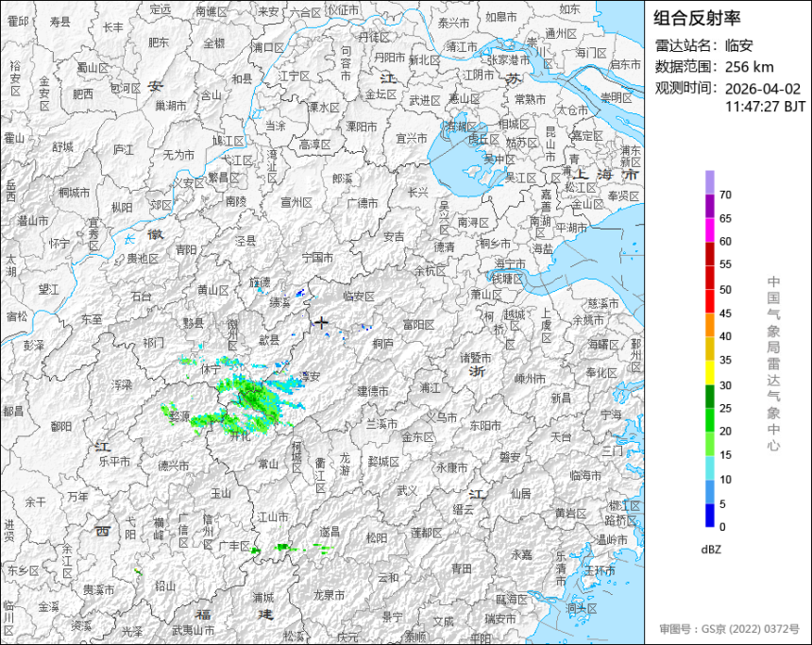This screenshot has width=812, height=645.
Task: Select the lavender 70+ dBZ legend color
Action: pos(709,182)
